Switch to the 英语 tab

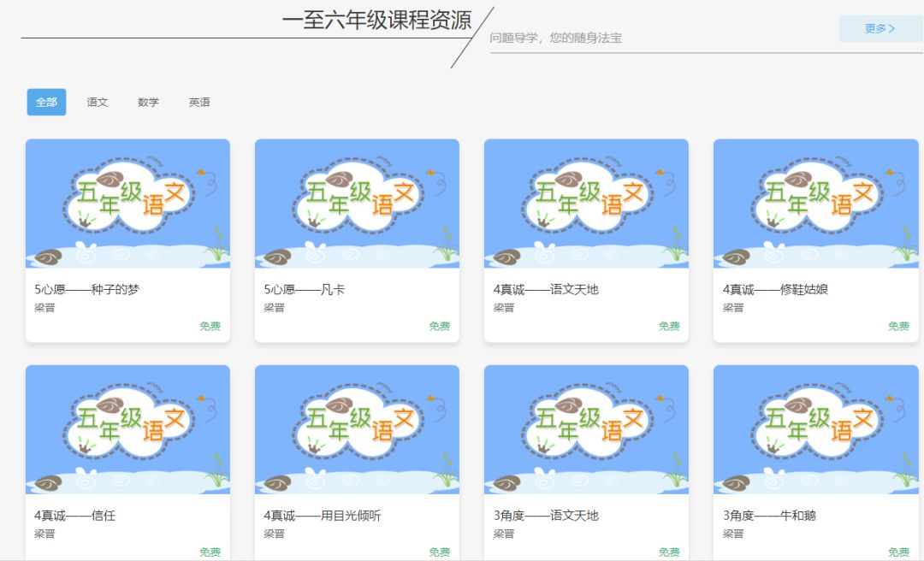(200, 102)
